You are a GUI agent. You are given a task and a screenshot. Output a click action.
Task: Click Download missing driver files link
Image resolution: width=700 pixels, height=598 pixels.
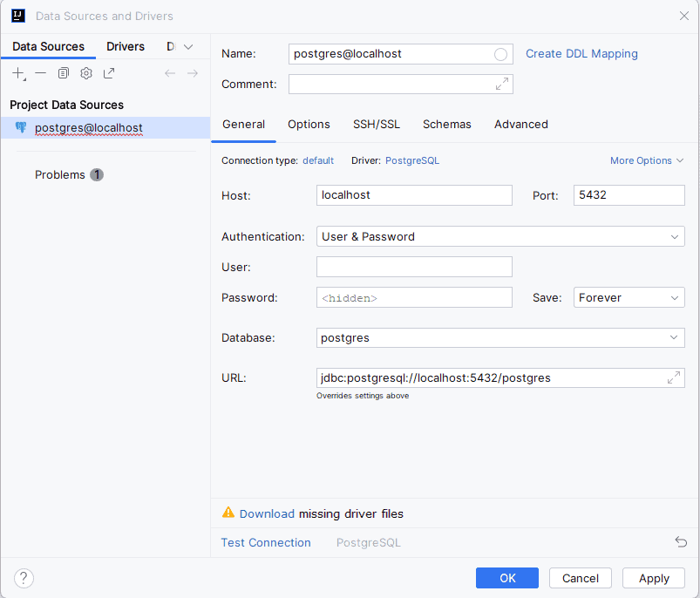pos(267,513)
